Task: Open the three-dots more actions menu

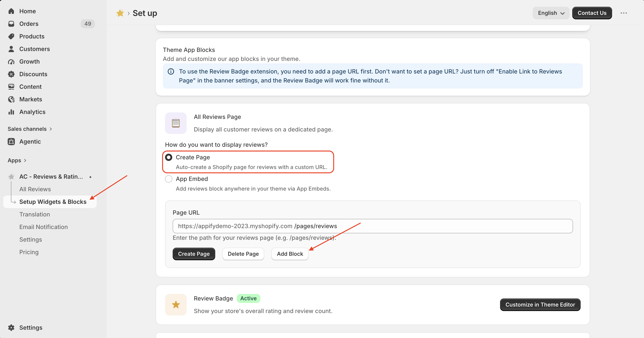Action: (x=624, y=13)
